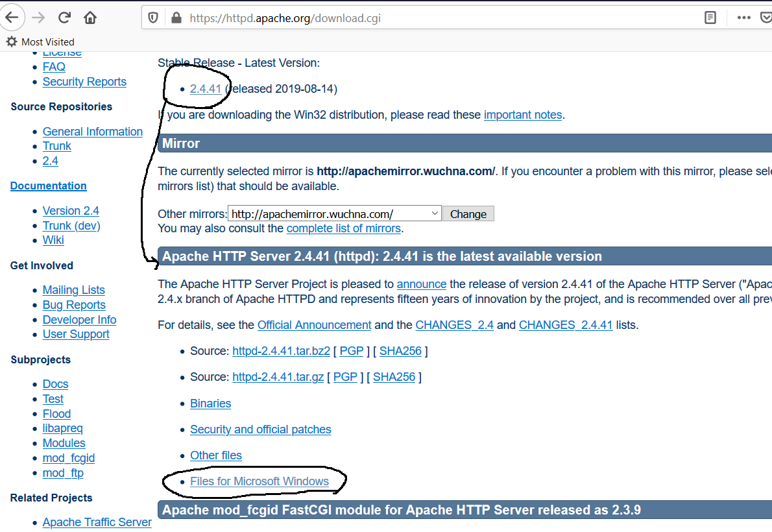Open Mailing Lists sidebar link

[73, 290]
